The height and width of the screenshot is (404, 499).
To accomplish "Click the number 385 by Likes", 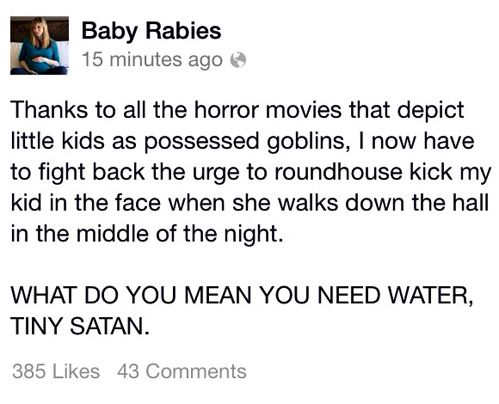I will 29,371.
